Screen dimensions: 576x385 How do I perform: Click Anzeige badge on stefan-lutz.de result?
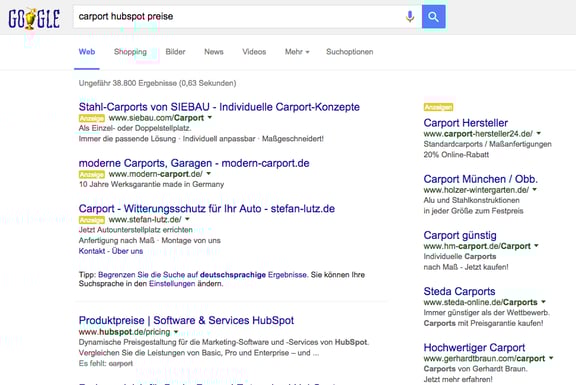coord(91,220)
